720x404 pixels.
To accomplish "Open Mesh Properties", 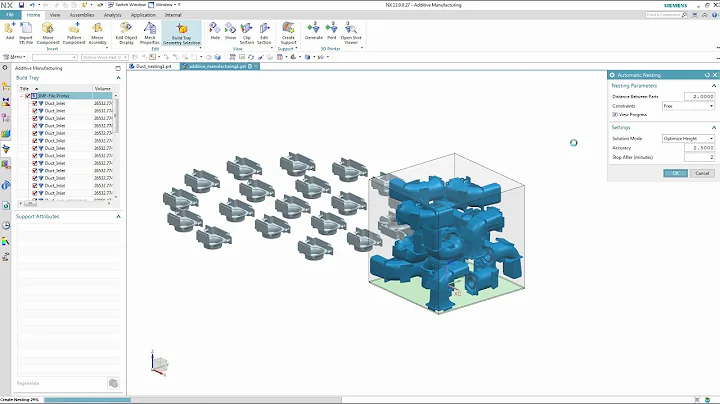I will point(150,33).
